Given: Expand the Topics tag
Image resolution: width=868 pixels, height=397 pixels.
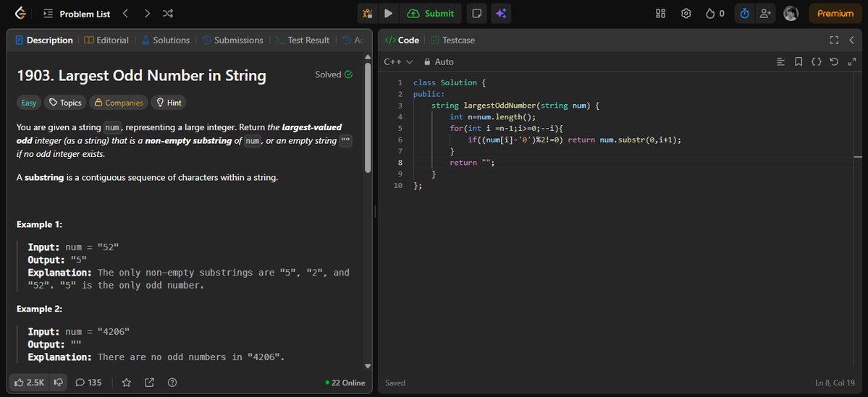Looking at the screenshot, I should coord(64,103).
